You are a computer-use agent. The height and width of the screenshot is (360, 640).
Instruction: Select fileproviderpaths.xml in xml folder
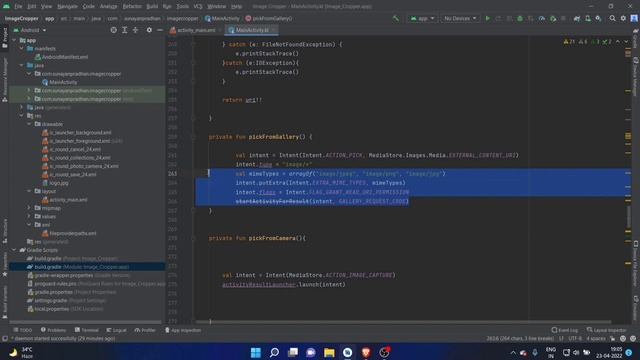click(69, 233)
